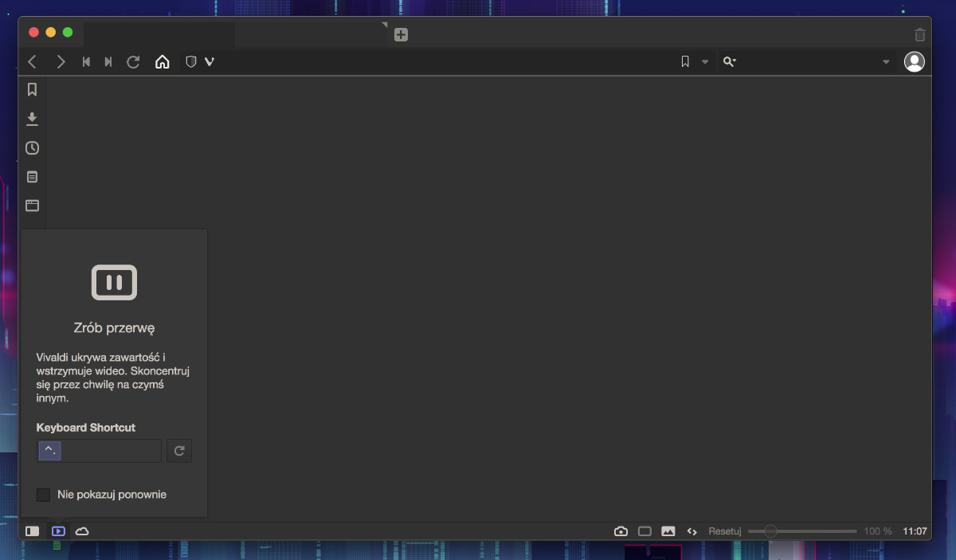
Task: Expand the bookmark dropdown arrow
Action: click(705, 62)
